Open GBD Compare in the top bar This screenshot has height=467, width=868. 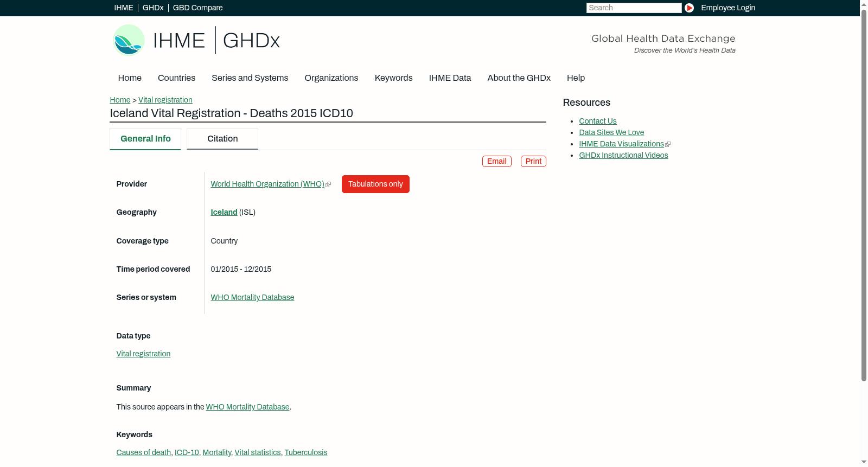[198, 8]
